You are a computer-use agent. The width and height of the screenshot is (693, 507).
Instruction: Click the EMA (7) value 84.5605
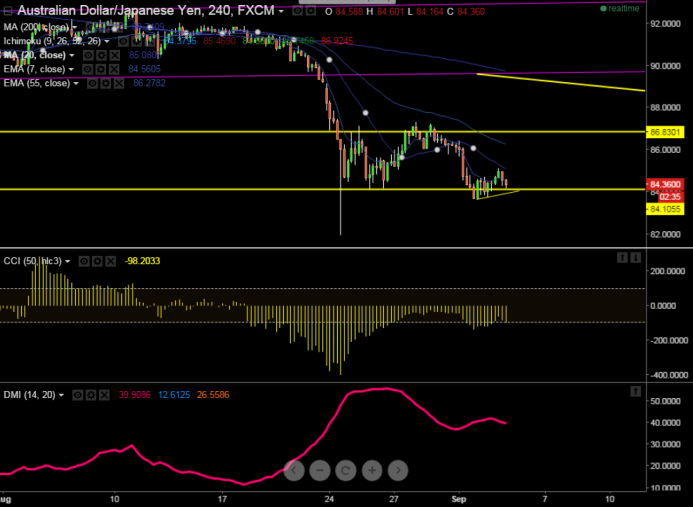[x=145, y=69]
